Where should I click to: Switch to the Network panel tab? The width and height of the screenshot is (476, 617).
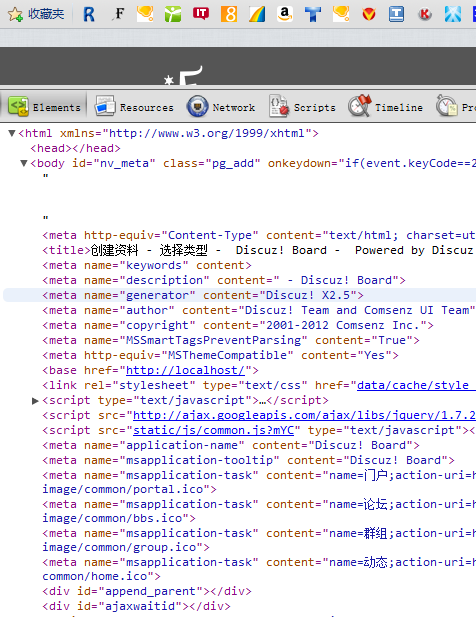point(221,107)
